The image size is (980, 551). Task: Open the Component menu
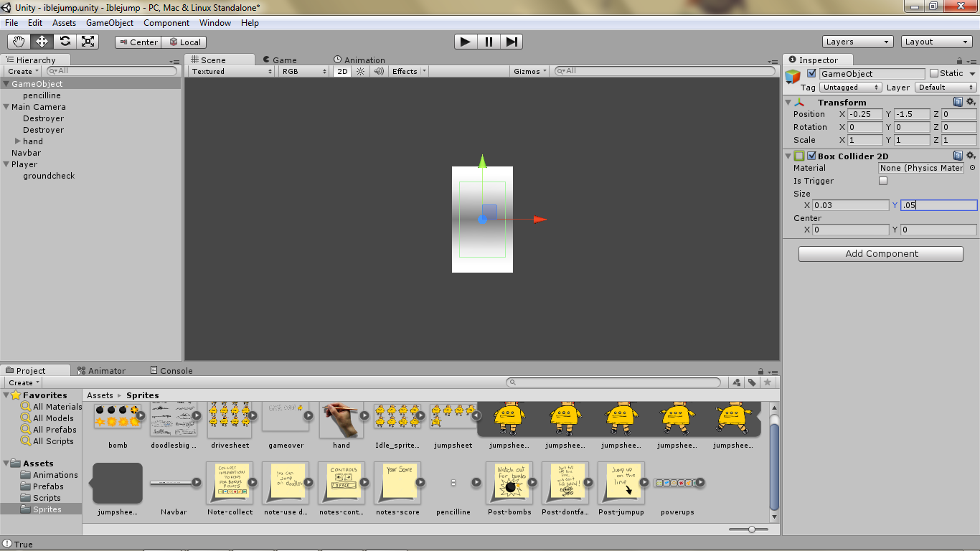166,22
